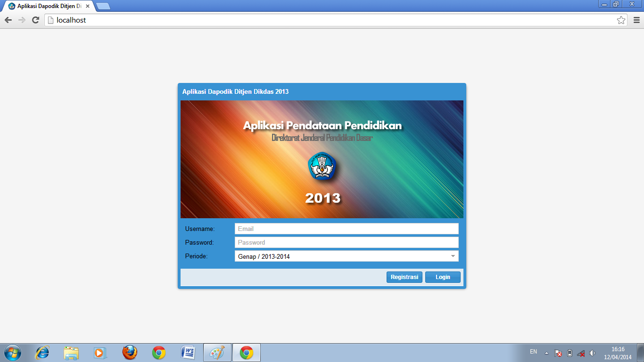Viewport: 644px width, 362px height.
Task: Minimize the Chrome window
Action: [x=605, y=4]
